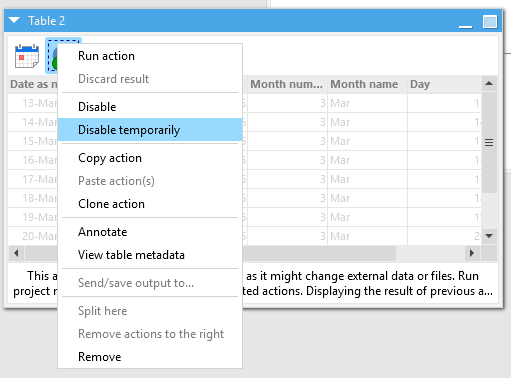Click Mar month name in 16-Mar row
The width and height of the screenshot is (511, 378).
click(367, 160)
